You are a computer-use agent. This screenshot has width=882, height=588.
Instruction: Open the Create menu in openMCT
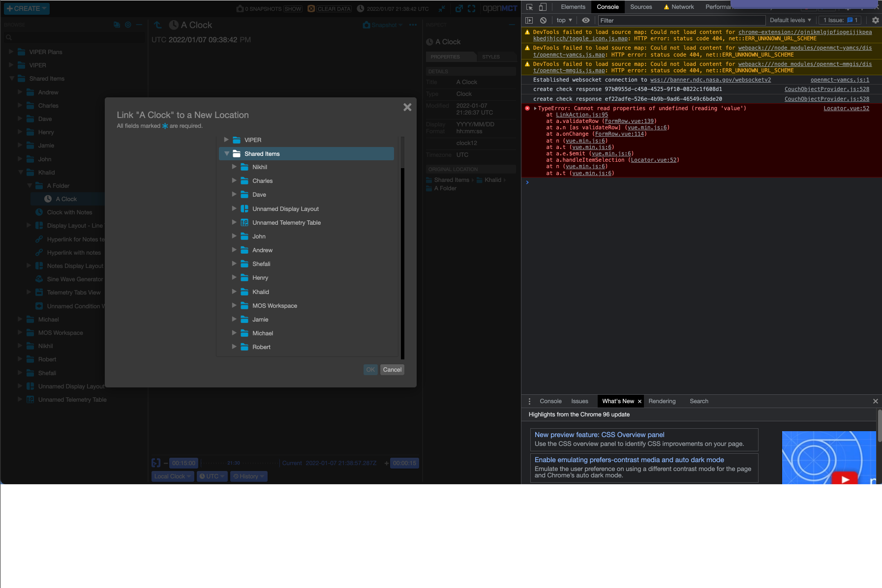pyautogui.click(x=27, y=8)
